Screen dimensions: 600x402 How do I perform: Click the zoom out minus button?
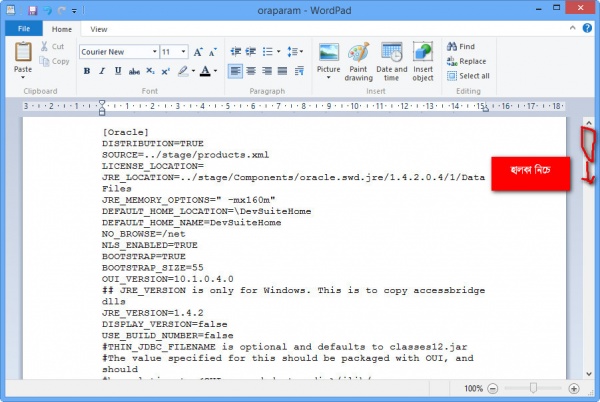493,389
